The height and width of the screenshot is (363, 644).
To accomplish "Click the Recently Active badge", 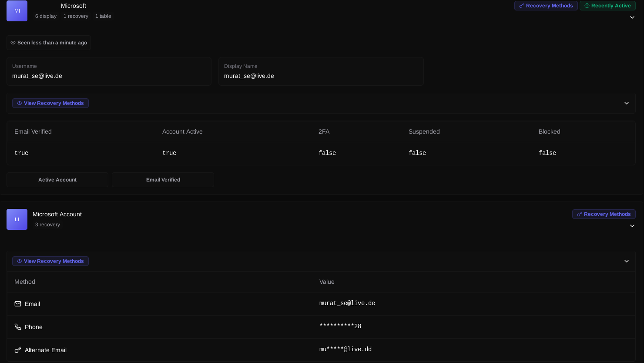I will click(x=607, y=6).
